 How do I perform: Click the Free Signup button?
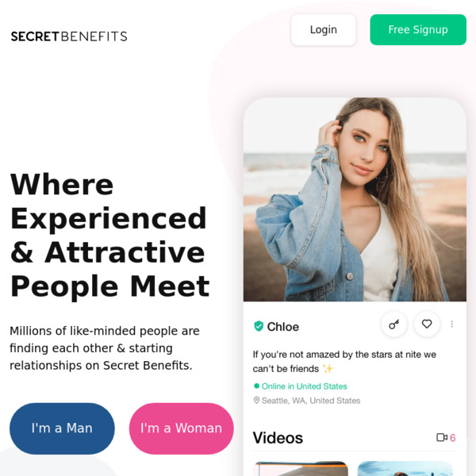(418, 30)
